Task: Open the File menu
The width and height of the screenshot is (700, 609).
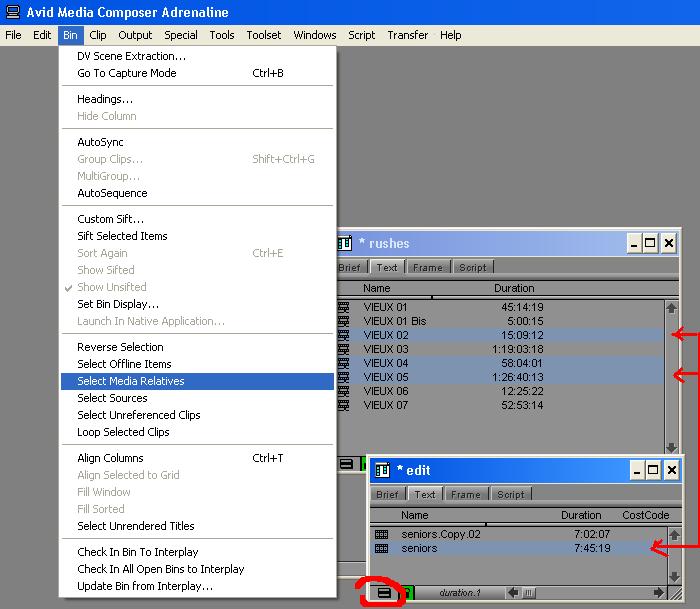Action: pyautogui.click(x=13, y=35)
